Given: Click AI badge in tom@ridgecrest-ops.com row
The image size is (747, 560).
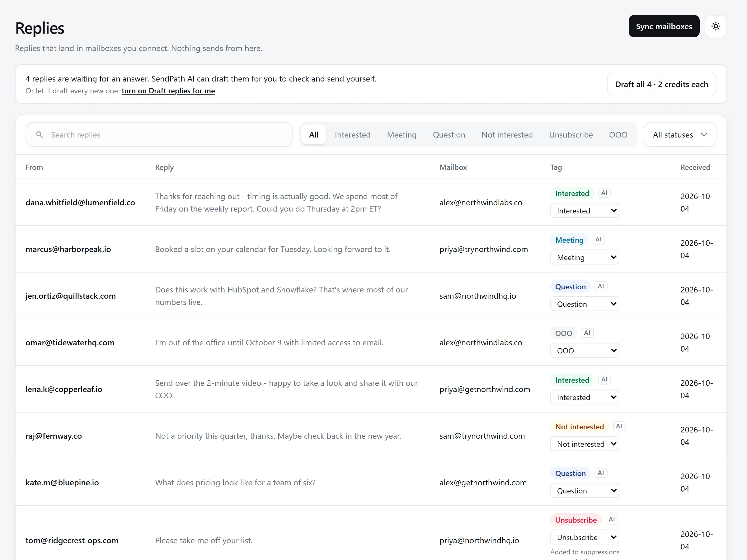Looking at the screenshot, I should click(612, 520).
